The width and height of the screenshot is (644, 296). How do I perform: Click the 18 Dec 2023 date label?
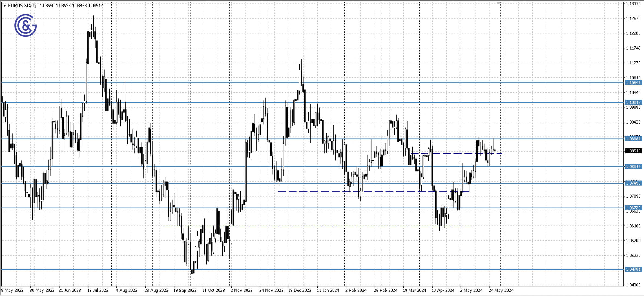tap(300, 290)
